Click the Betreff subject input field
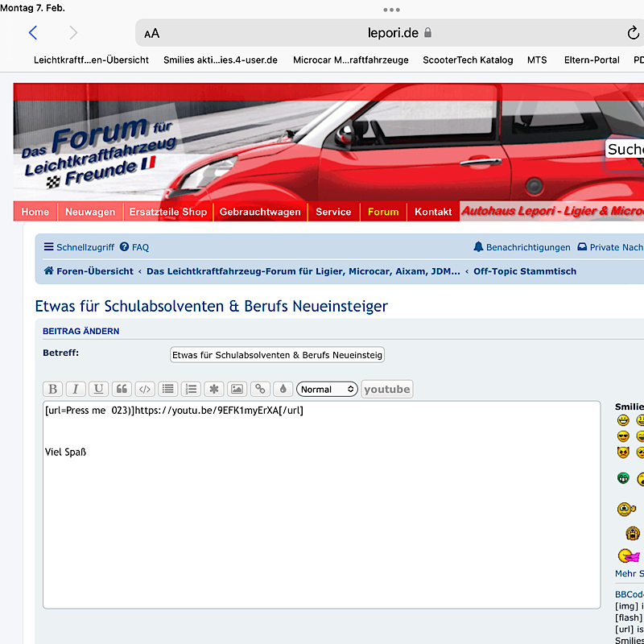Screen dimensions: 644x644 [277, 355]
